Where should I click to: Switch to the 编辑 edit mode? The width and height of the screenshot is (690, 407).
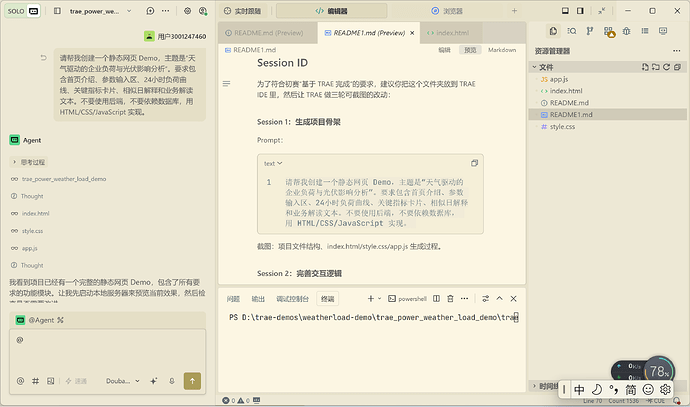(x=444, y=50)
